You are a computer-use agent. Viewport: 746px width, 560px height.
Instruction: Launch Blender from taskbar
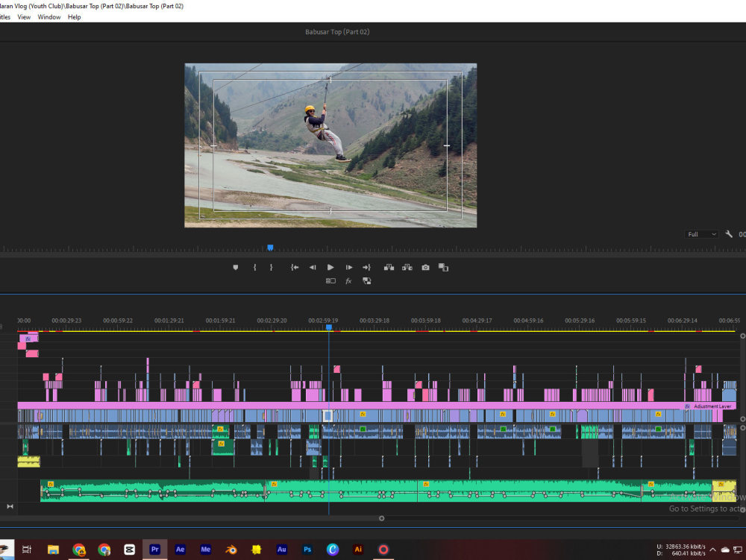coord(231,550)
